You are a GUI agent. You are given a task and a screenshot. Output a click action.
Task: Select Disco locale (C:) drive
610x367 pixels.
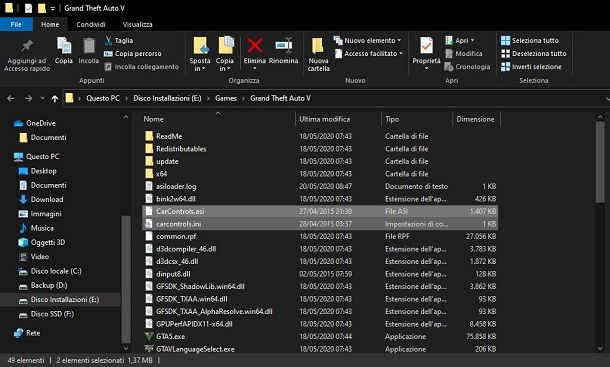[x=50, y=271]
